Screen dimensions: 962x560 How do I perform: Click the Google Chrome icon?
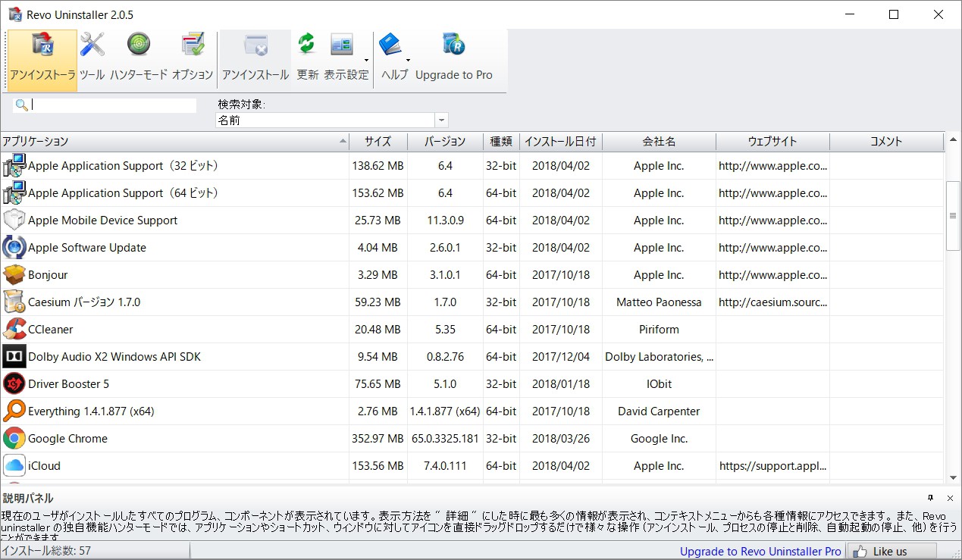click(14, 439)
